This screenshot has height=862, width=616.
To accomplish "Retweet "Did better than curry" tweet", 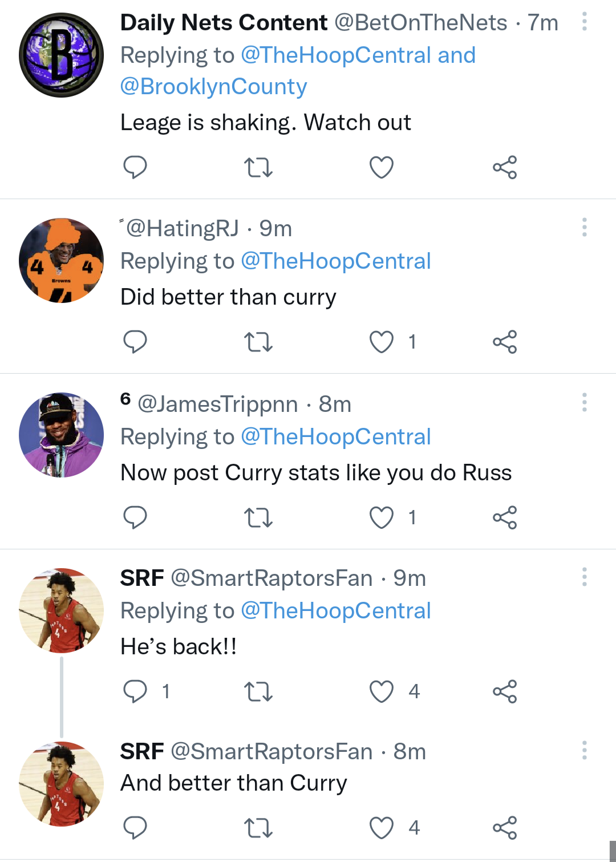I will tap(258, 342).
